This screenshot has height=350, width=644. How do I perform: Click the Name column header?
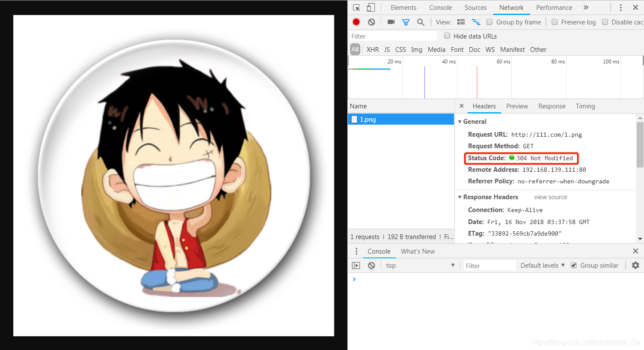(401, 106)
